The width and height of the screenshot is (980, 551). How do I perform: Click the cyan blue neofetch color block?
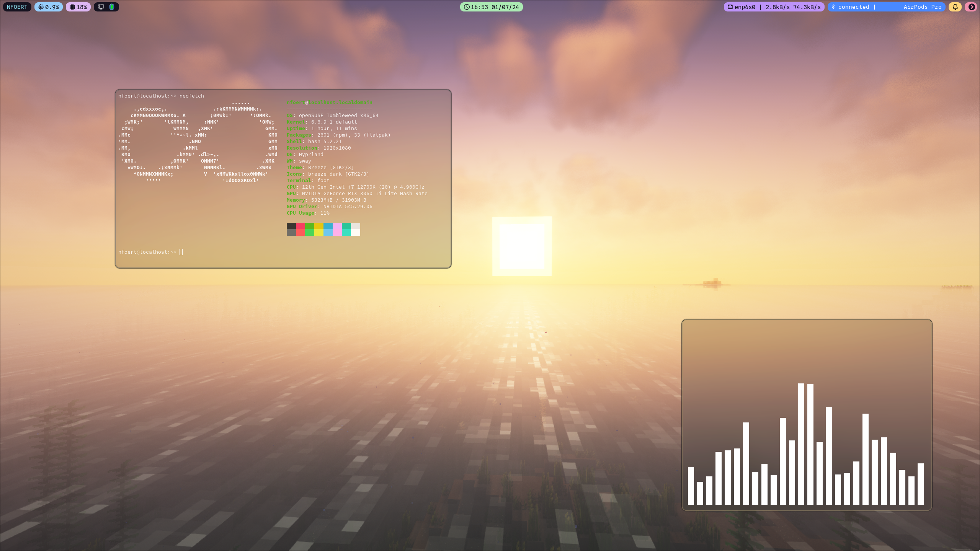point(328,226)
